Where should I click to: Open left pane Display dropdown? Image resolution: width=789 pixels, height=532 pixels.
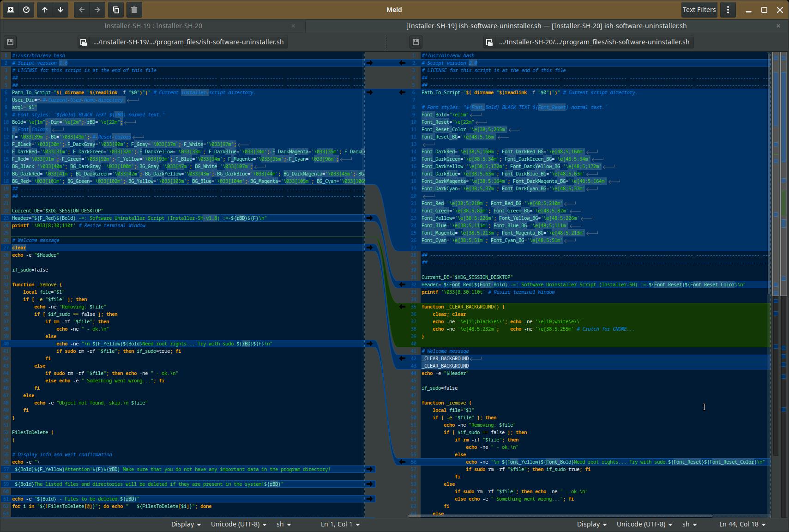click(186, 524)
